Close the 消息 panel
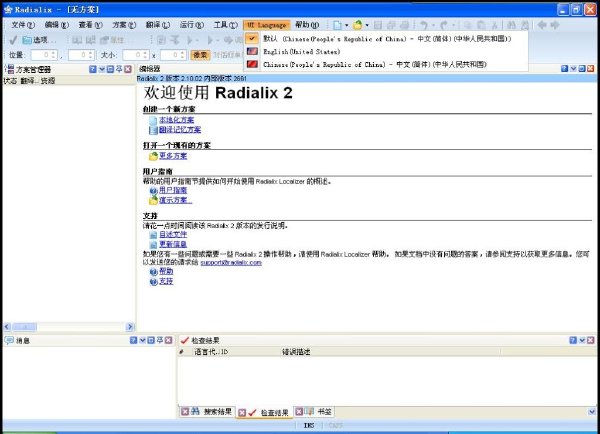 pyautogui.click(x=168, y=340)
